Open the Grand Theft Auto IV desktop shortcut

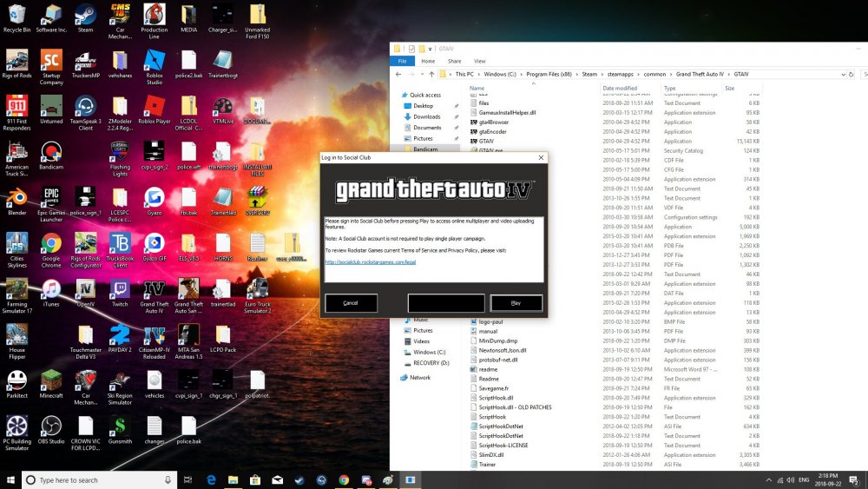click(154, 296)
